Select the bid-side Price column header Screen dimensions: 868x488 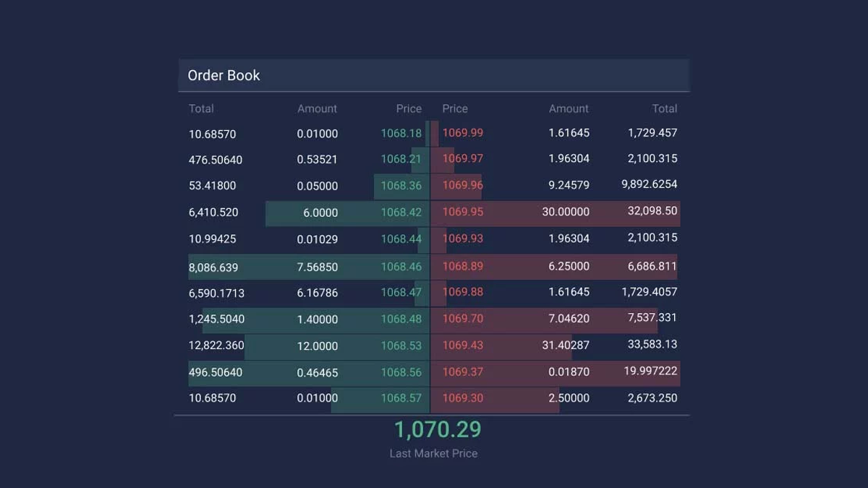[x=408, y=108]
